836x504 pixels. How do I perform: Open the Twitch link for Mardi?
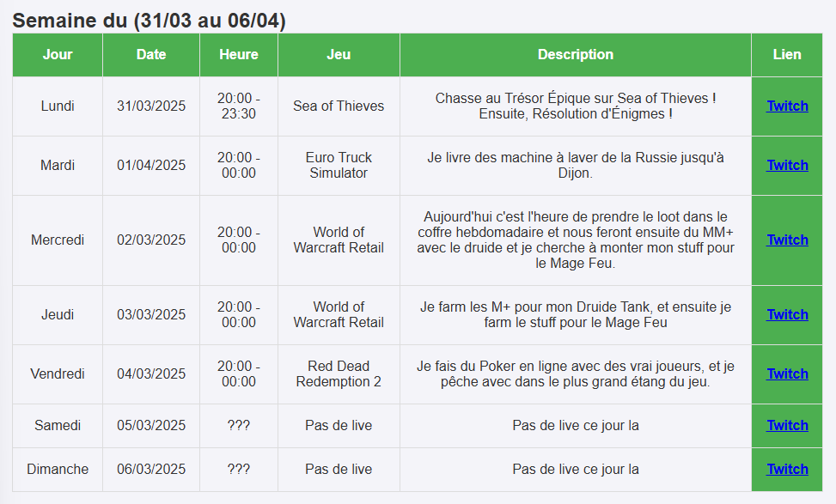click(x=787, y=166)
